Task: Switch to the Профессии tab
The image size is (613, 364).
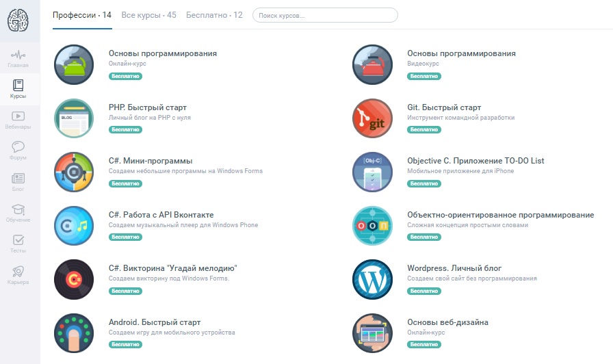Action: click(81, 15)
